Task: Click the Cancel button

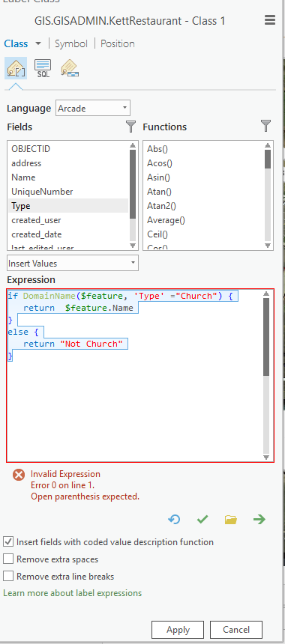Action: [x=236, y=630]
